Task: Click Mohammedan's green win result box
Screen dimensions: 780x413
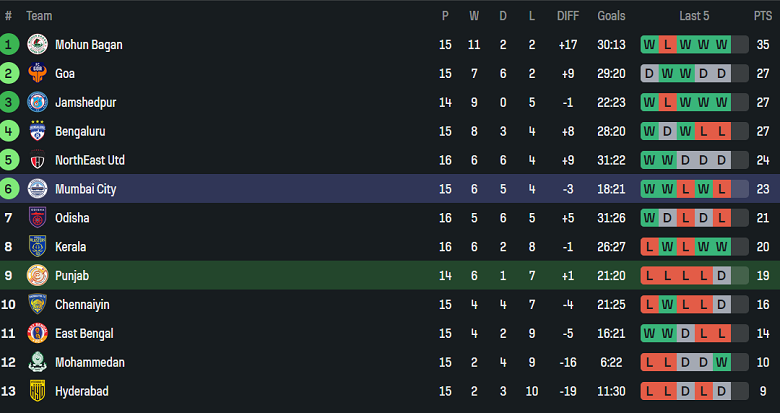Action: [721, 362]
